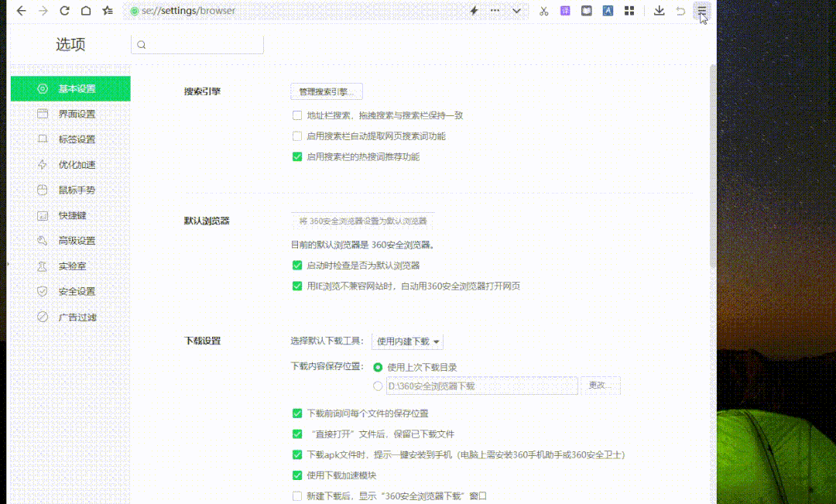The height and width of the screenshot is (504, 836).
Task: Open the 使用内建下载 dropdown
Action: [x=407, y=341]
